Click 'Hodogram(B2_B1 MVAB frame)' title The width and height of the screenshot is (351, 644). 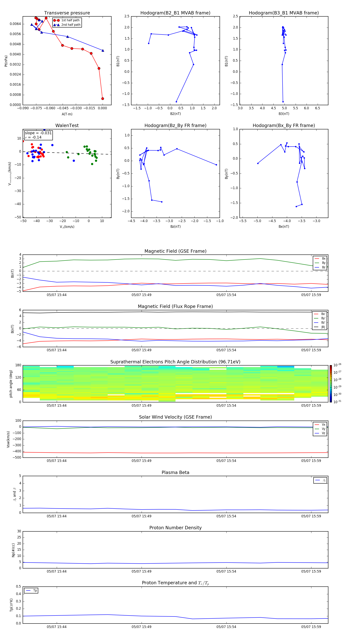pyautogui.click(x=175, y=13)
